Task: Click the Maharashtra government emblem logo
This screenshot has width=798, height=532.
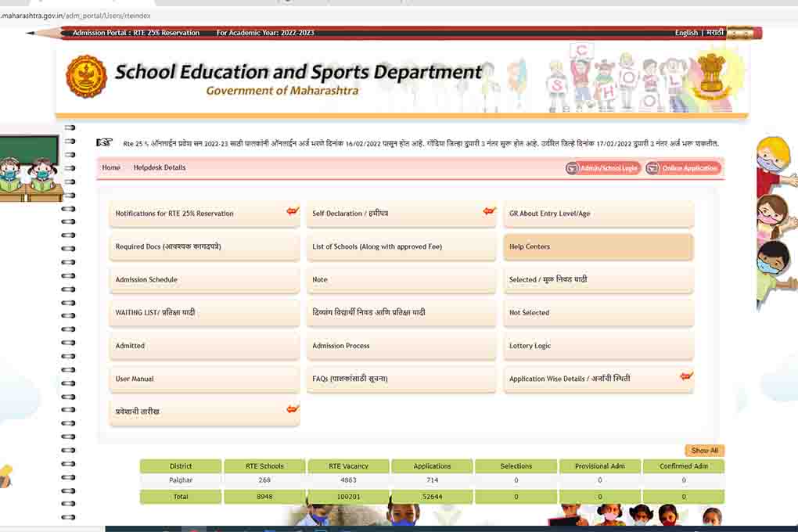Action: coord(86,76)
